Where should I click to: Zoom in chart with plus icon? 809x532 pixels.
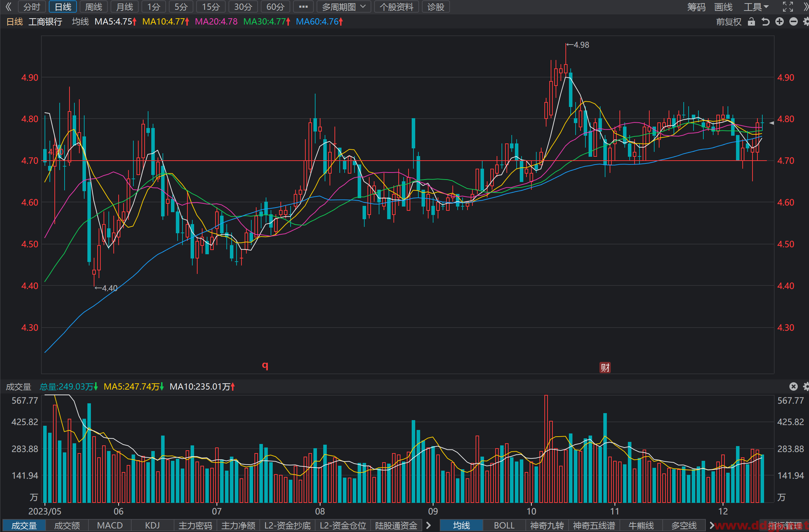780,22
